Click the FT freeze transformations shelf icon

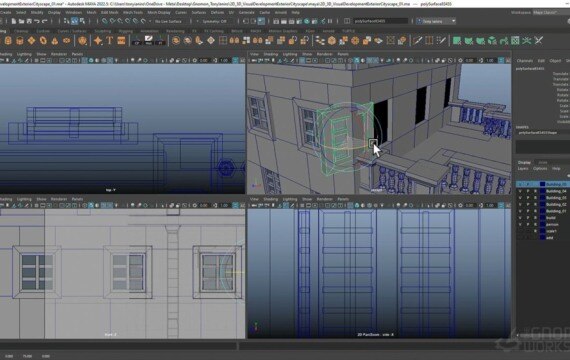pos(161,41)
